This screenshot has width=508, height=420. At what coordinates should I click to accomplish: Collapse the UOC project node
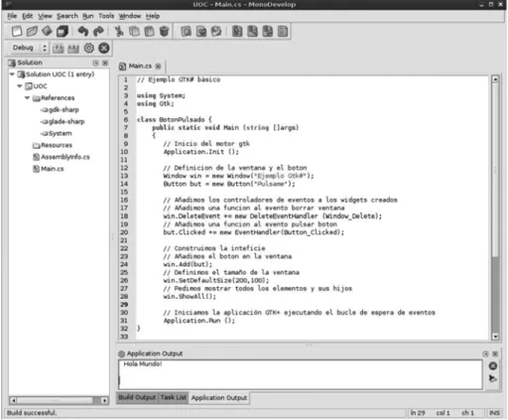coord(20,86)
